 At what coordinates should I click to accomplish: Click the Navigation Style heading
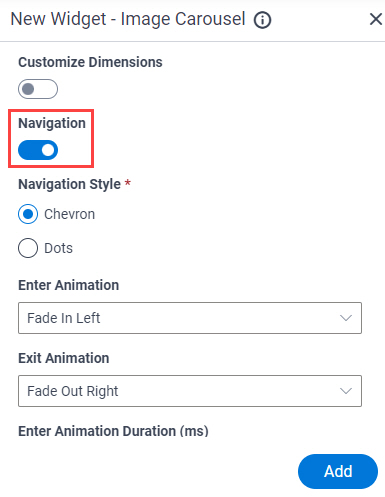click(x=69, y=184)
